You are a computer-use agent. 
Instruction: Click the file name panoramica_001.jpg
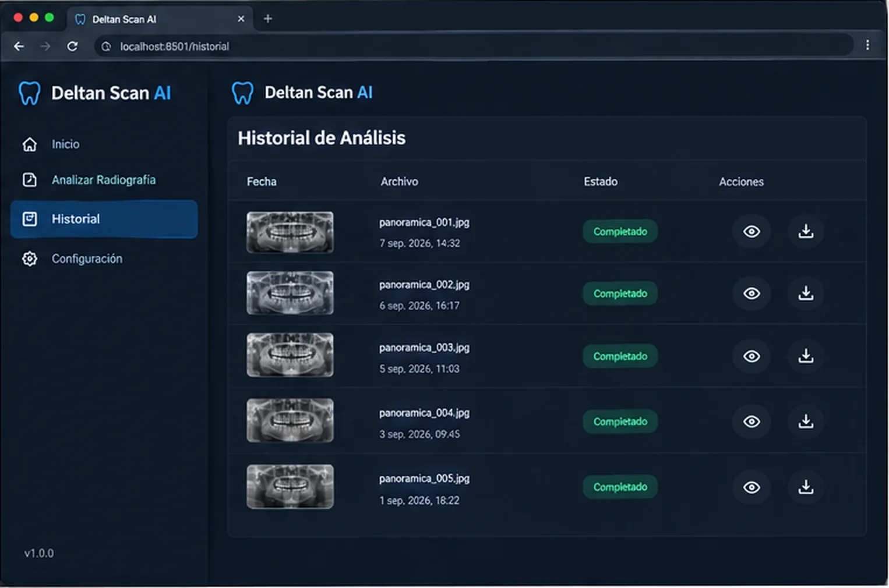pos(424,222)
